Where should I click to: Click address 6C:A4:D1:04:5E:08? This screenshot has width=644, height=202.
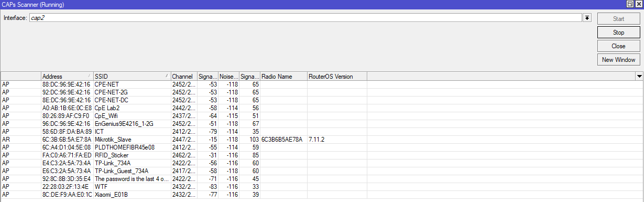coord(67,147)
